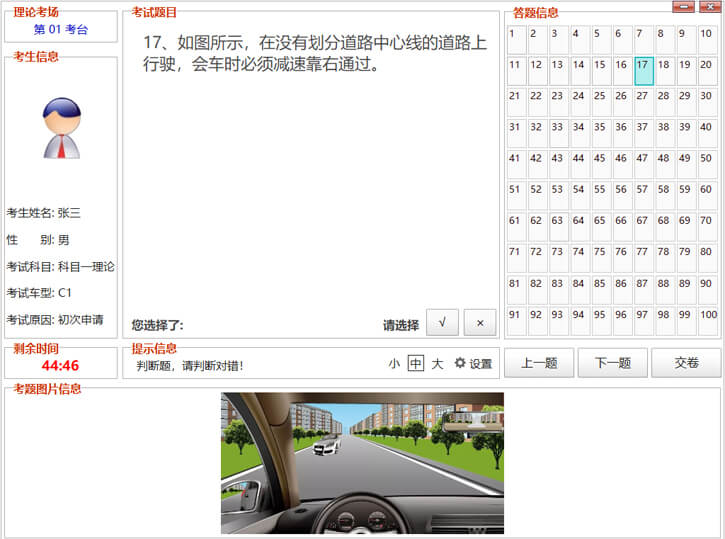Select highlighted question 17 cell
The image size is (725, 539).
pos(644,72)
